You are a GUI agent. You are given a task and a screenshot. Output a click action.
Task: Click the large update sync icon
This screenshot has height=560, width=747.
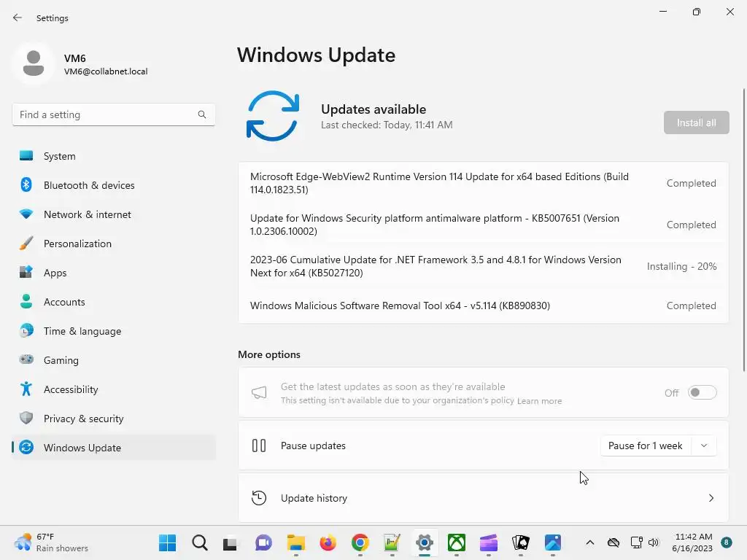[x=273, y=116]
